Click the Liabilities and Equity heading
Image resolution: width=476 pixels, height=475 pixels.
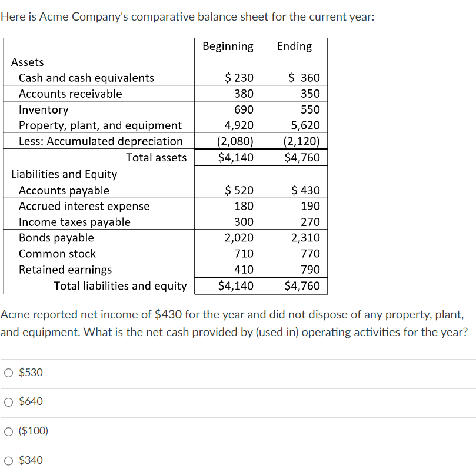[62, 174]
